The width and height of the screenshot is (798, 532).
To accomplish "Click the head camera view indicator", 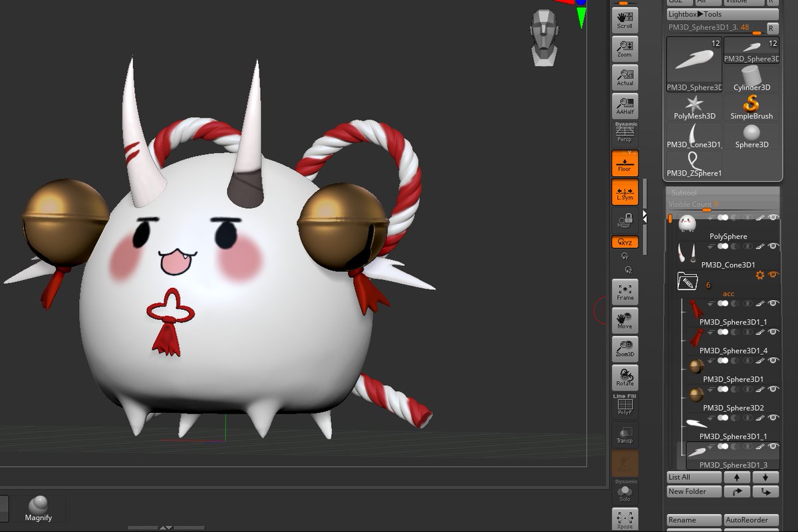I will click(x=545, y=37).
